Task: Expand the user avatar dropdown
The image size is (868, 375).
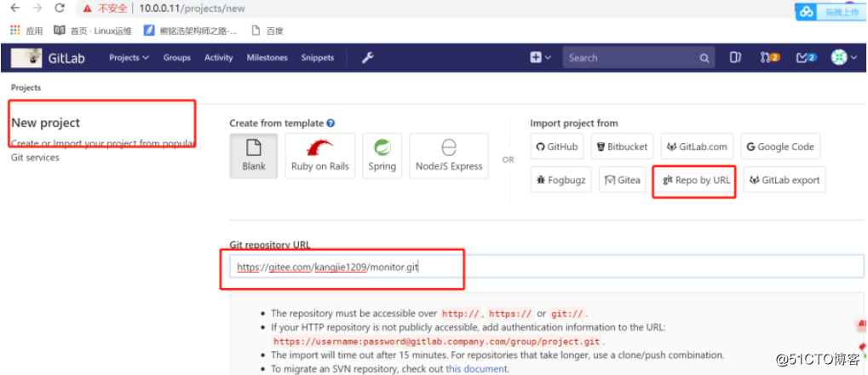Action: (844, 58)
